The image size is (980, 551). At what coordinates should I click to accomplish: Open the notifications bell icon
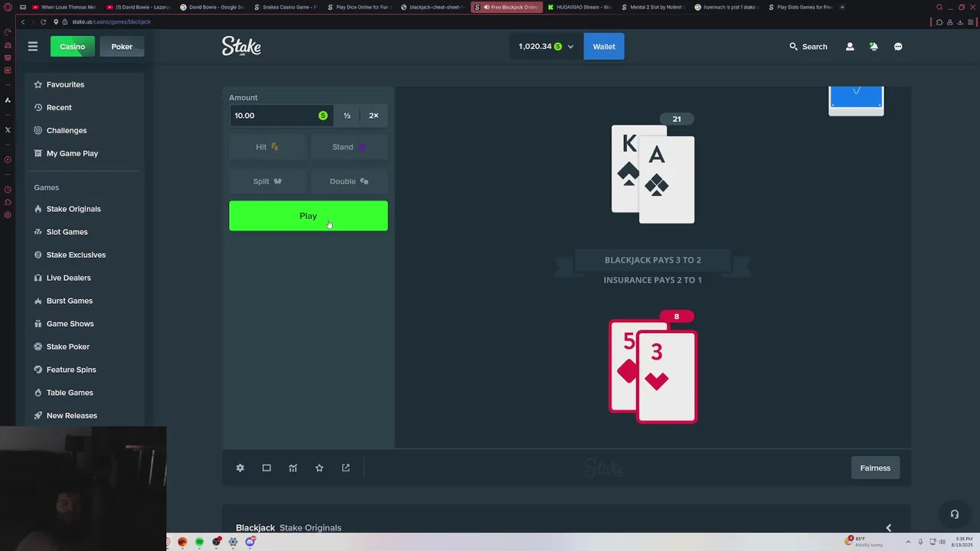[874, 47]
